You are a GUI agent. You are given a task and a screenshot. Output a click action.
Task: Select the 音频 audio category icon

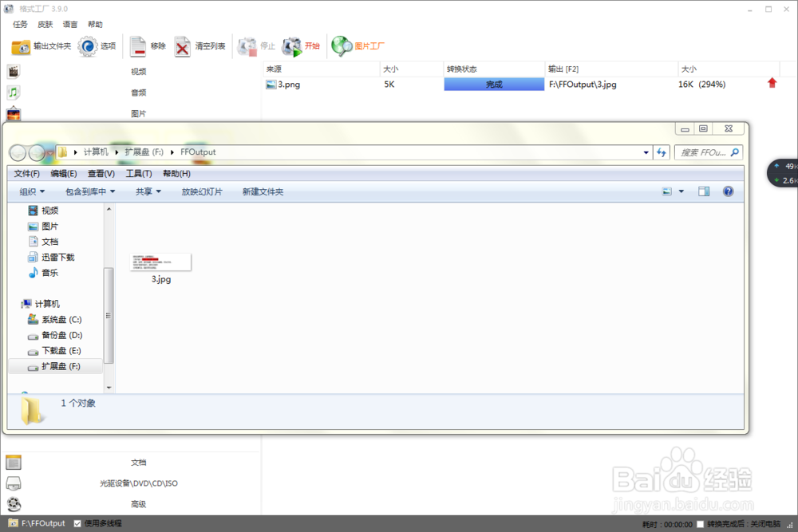(x=14, y=92)
